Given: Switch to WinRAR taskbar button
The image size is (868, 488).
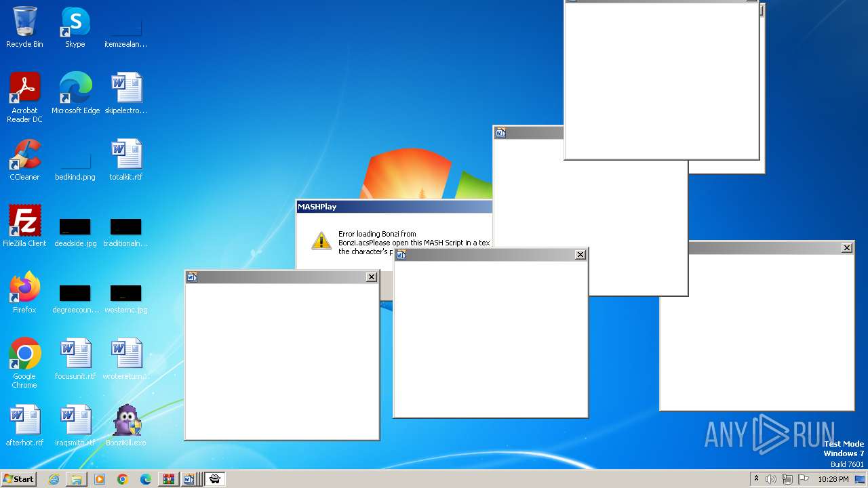Looking at the screenshot, I should [x=168, y=479].
